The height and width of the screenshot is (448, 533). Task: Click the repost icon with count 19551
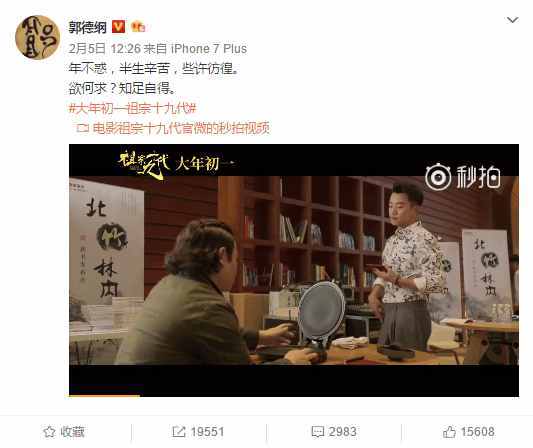tap(178, 432)
